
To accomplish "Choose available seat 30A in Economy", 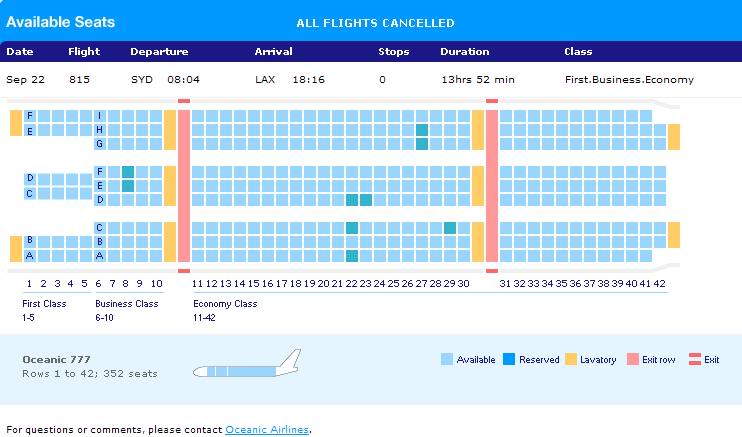I will pos(464,255).
